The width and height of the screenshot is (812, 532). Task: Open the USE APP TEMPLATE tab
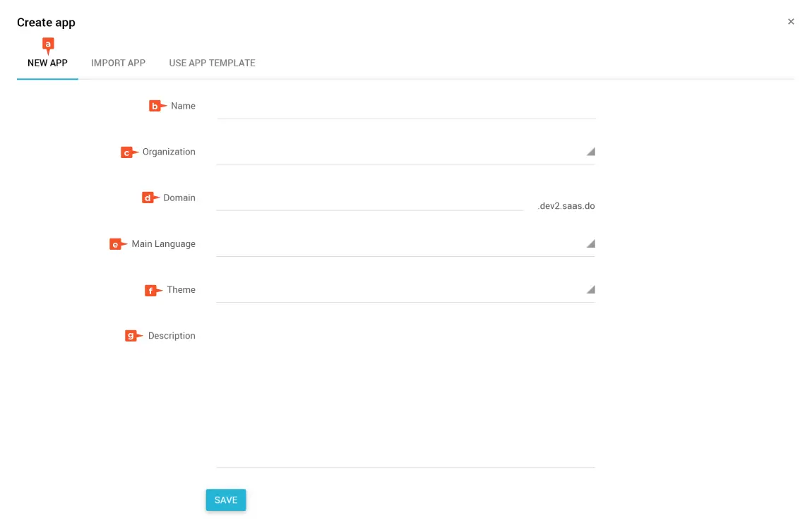[x=212, y=63]
